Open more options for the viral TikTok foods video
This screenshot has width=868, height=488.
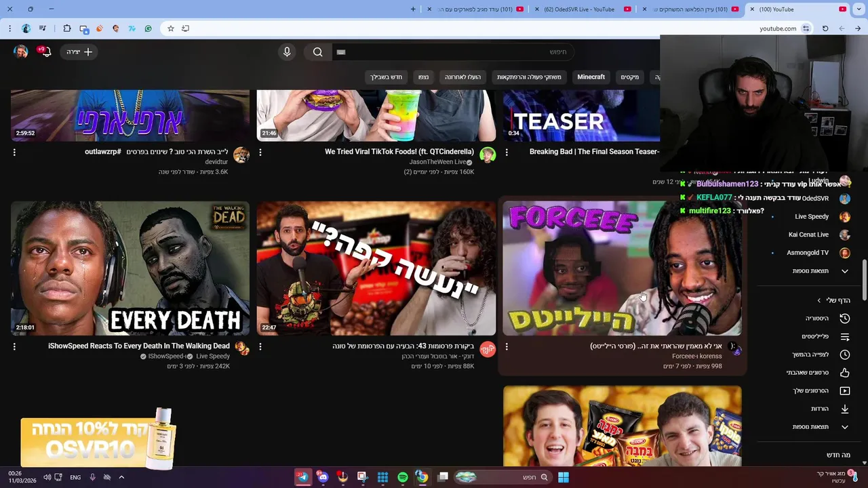coord(260,152)
